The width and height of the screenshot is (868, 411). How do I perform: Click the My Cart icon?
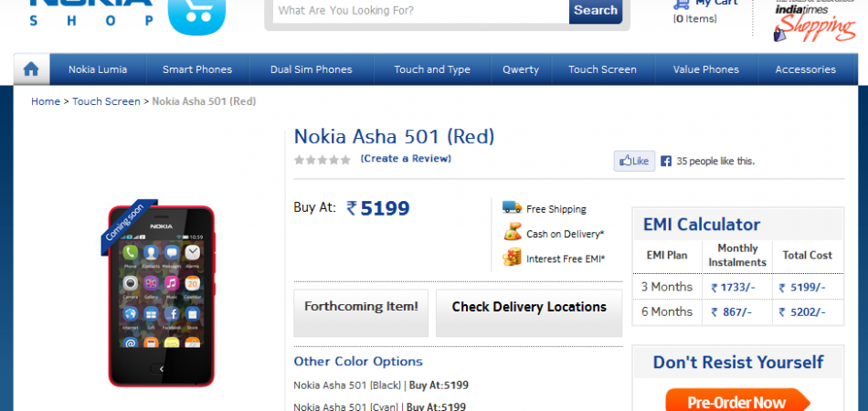[x=680, y=5]
